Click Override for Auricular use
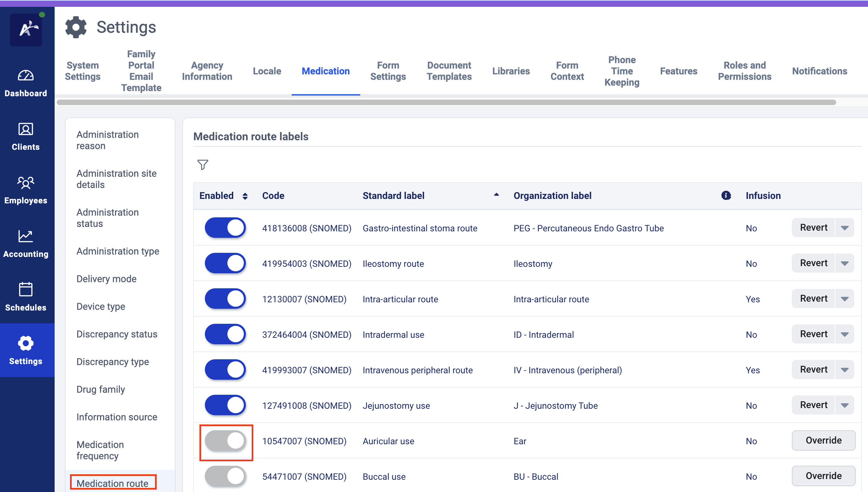This screenshot has width=868, height=492. [x=823, y=440]
